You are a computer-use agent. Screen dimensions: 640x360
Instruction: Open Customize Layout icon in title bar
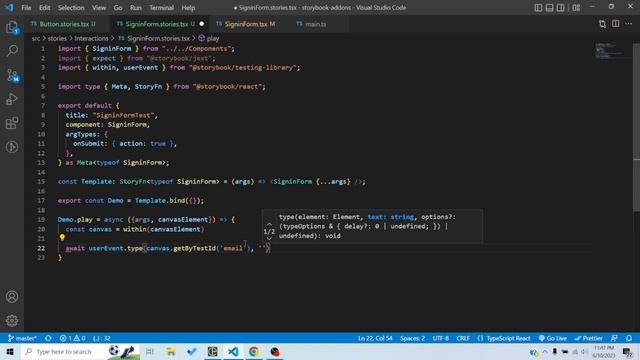point(576,8)
